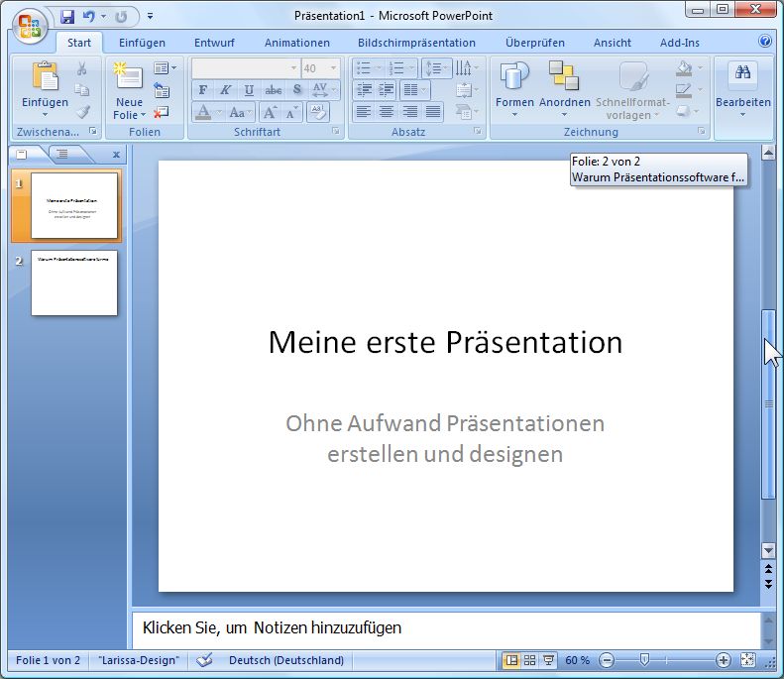Open the Animationen tab
The width and height of the screenshot is (784, 679).
tap(297, 43)
